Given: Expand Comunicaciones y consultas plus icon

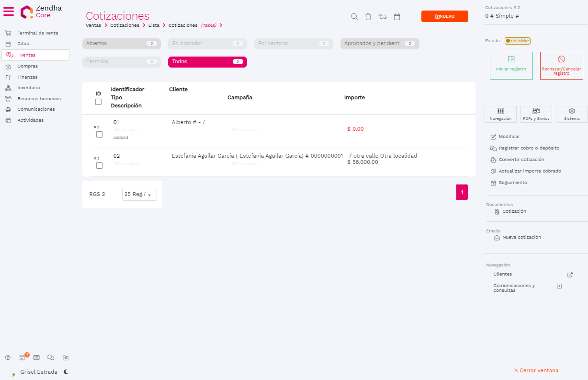Looking at the screenshot, I should tap(559, 286).
